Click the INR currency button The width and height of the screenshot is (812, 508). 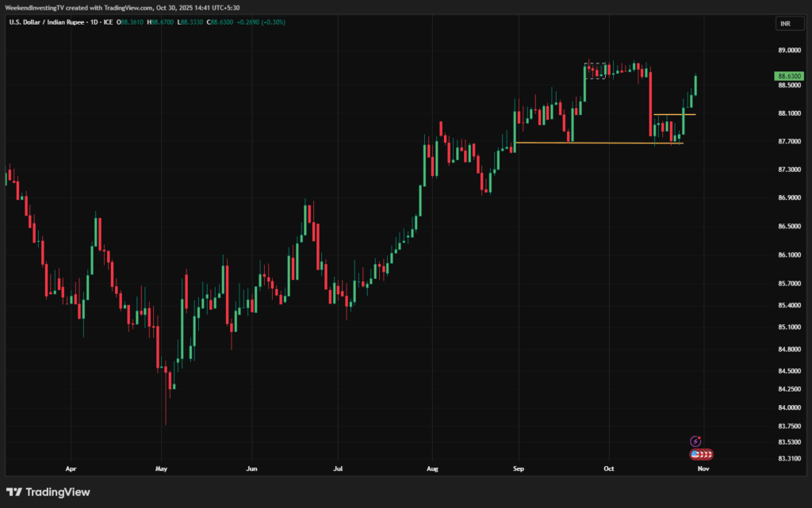784,24
